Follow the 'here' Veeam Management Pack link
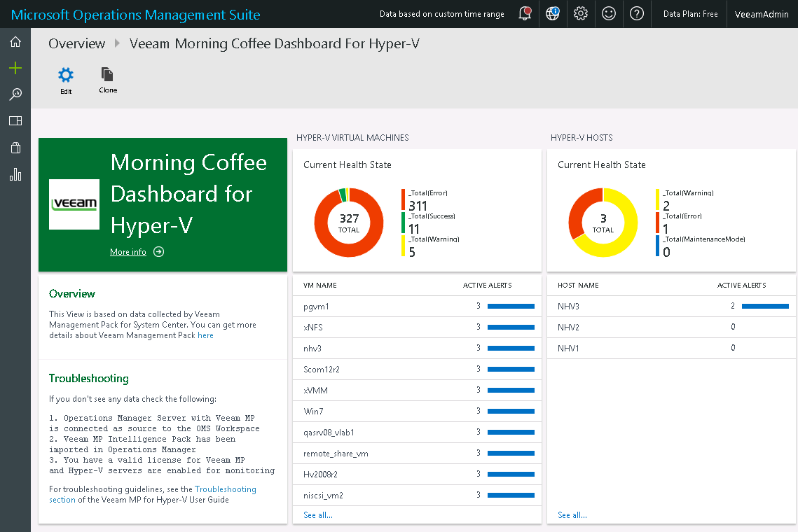This screenshot has width=798, height=532. [x=205, y=335]
